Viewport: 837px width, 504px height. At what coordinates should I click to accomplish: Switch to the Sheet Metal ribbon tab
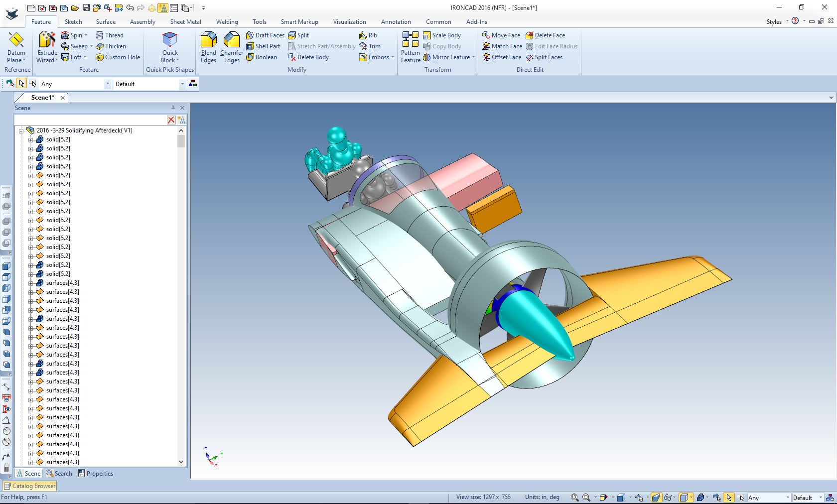185,21
